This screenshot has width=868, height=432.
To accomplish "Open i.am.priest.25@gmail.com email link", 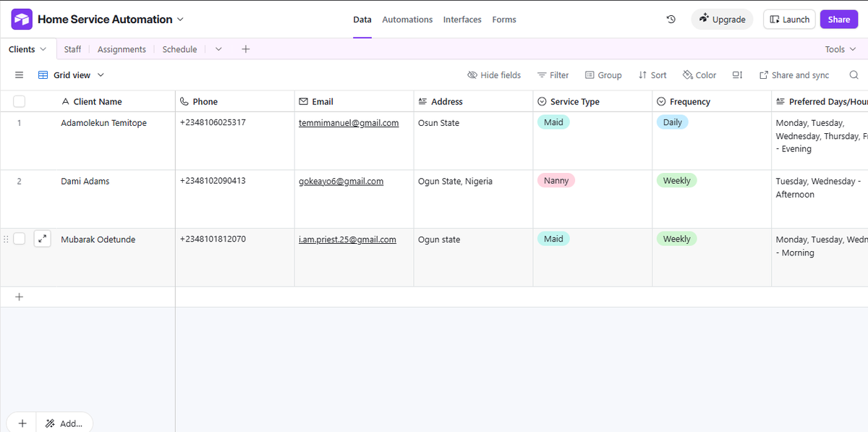I will pos(347,240).
